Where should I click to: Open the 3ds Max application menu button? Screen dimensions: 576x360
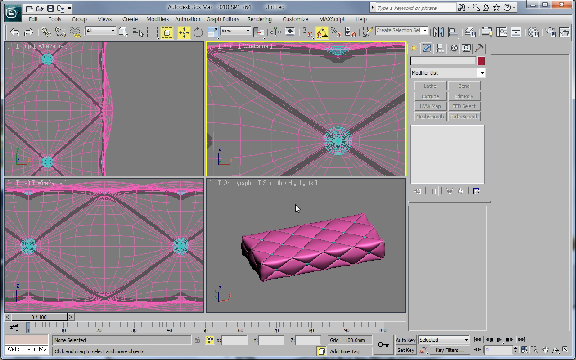(x=12, y=12)
